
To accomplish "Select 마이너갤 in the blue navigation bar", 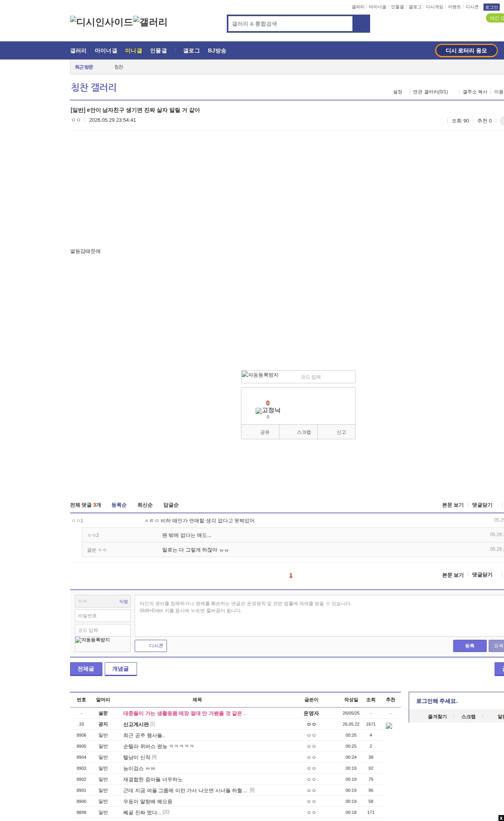I will tap(106, 51).
